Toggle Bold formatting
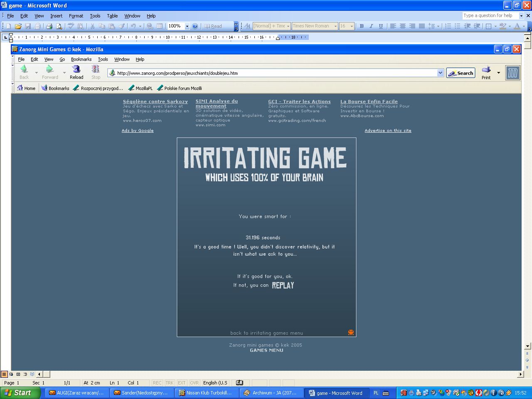 pos(362,26)
